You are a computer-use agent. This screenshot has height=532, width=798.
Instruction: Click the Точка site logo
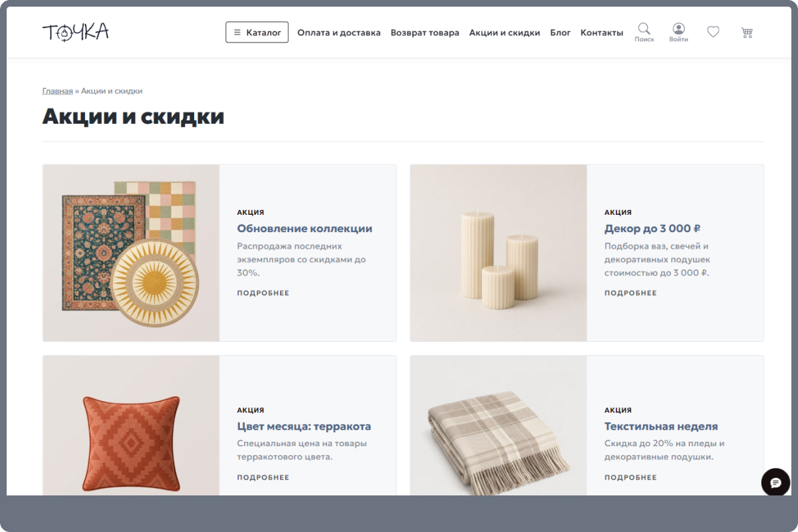[x=75, y=32]
